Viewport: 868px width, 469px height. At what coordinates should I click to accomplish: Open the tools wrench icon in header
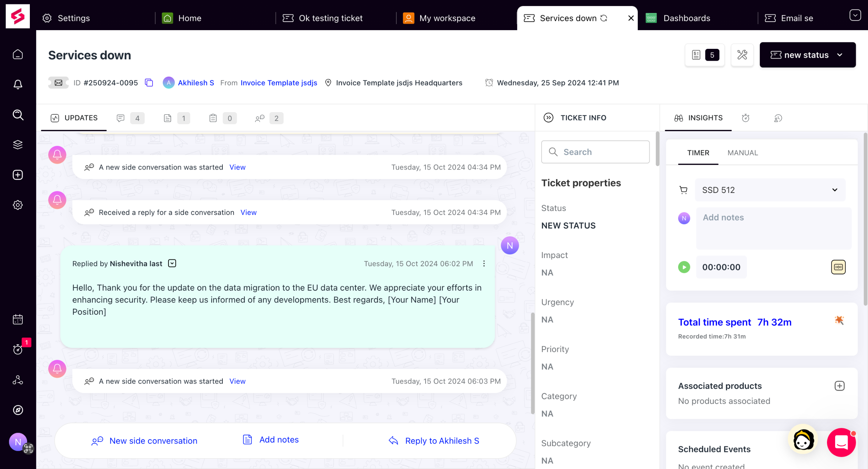742,55
